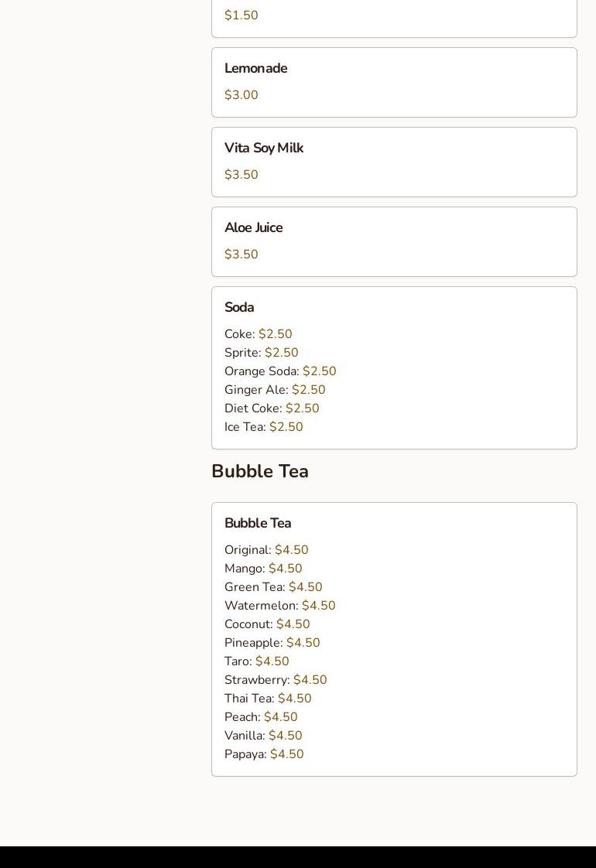Pick the Sprite option under Soda
This screenshot has width=596, height=868.
(262, 353)
